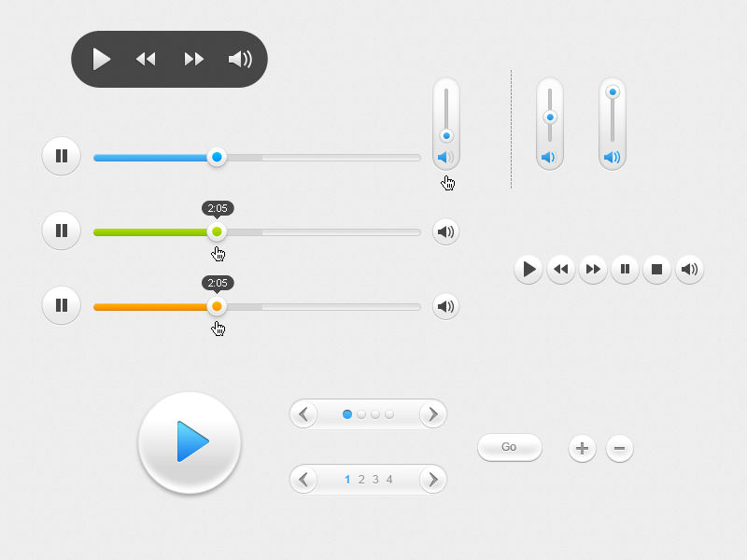Click the volume icon in dark player
The width and height of the screenshot is (747, 560).
point(240,59)
